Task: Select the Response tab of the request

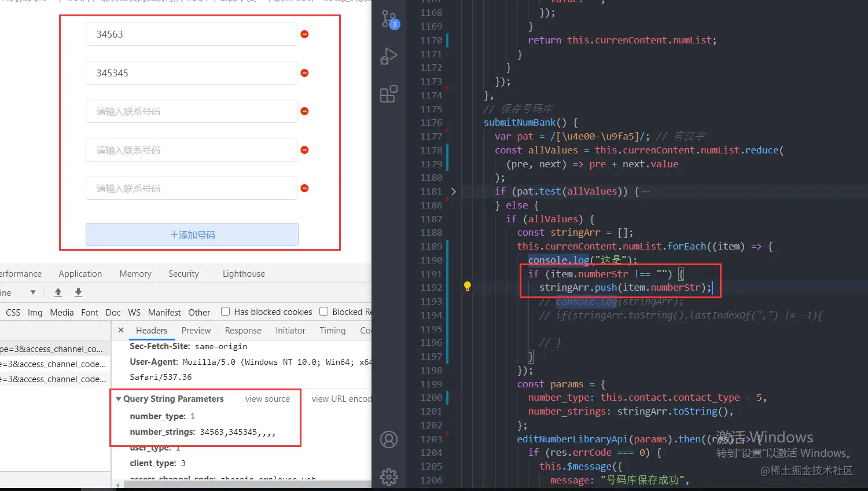Action: click(243, 331)
